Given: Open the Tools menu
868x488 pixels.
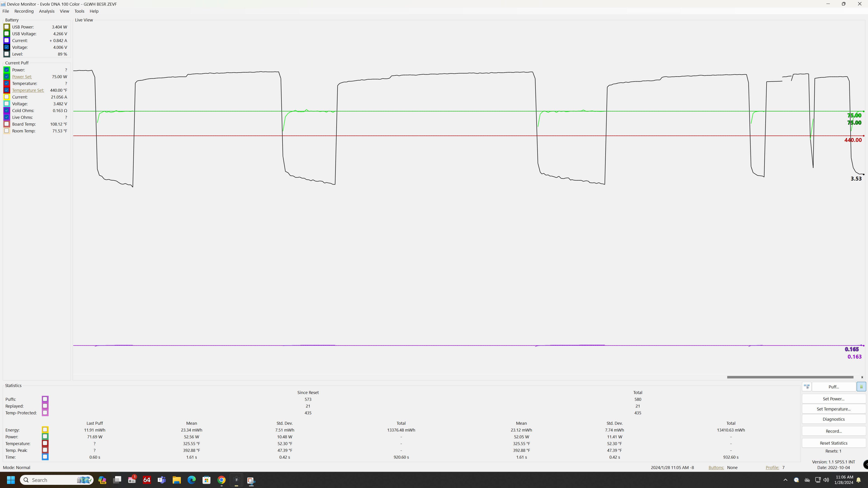Looking at the screenshot, I should 79,11.
